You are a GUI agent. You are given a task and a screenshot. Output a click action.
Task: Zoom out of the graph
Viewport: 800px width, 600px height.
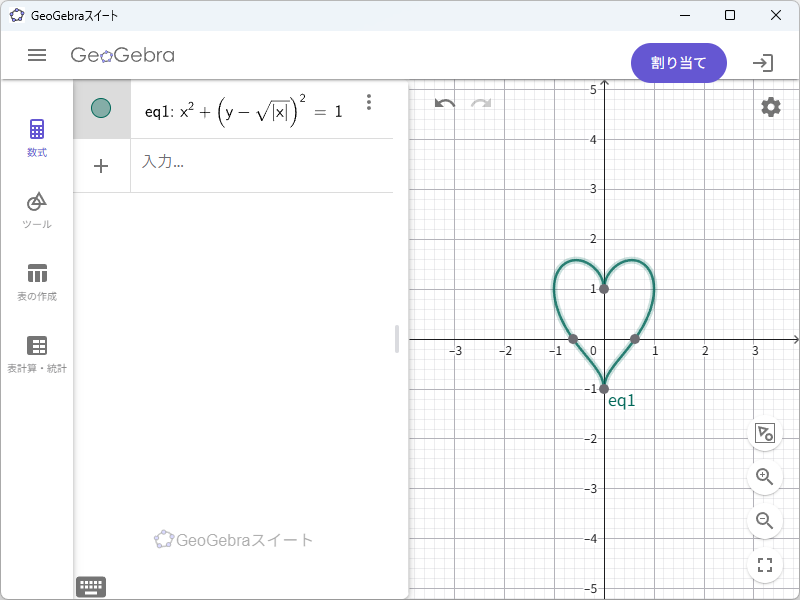click(765, 521)
